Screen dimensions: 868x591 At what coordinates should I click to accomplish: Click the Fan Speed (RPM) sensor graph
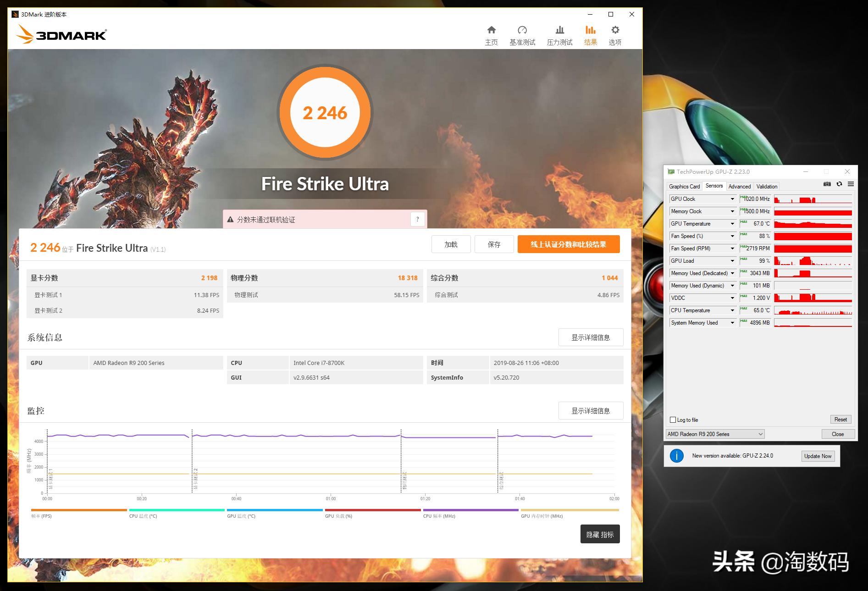tap(813, 249)
